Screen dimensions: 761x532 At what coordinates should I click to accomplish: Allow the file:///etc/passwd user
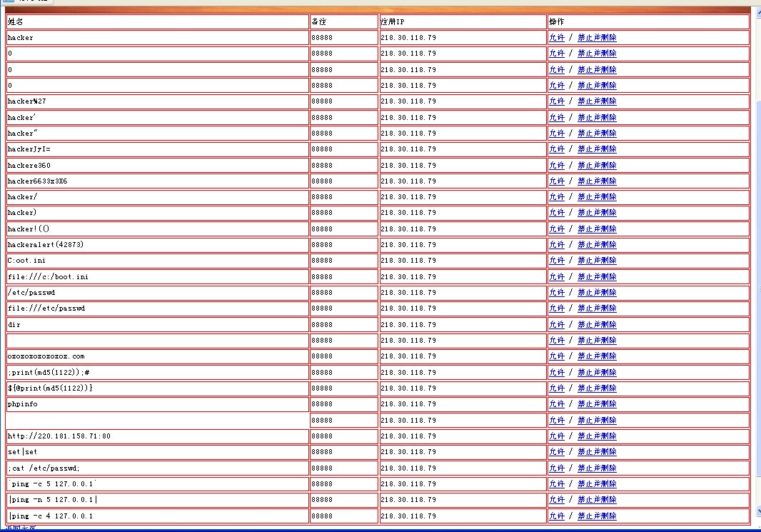point(556,308)
